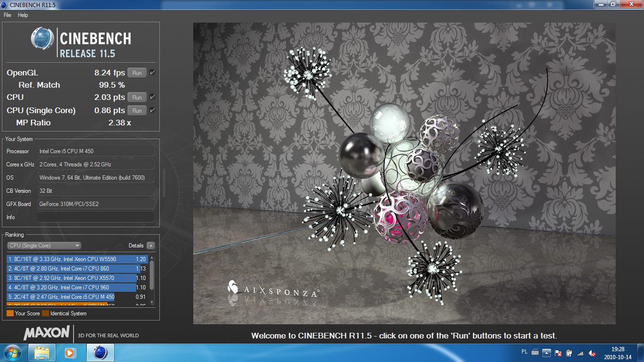Click the ranking list scroll up arrow
The image size is (644, 362).
pos(152,258)
